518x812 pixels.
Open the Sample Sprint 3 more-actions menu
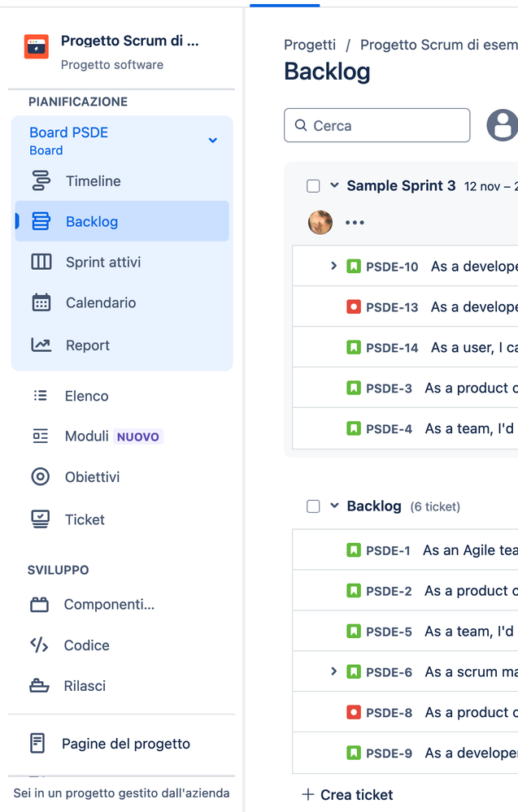point(355,223)
